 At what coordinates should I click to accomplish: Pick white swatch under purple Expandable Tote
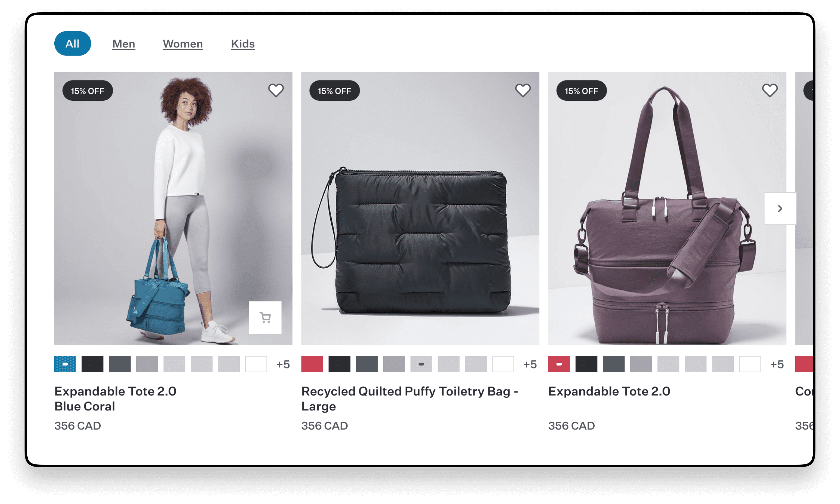click(x=750, y=364)
